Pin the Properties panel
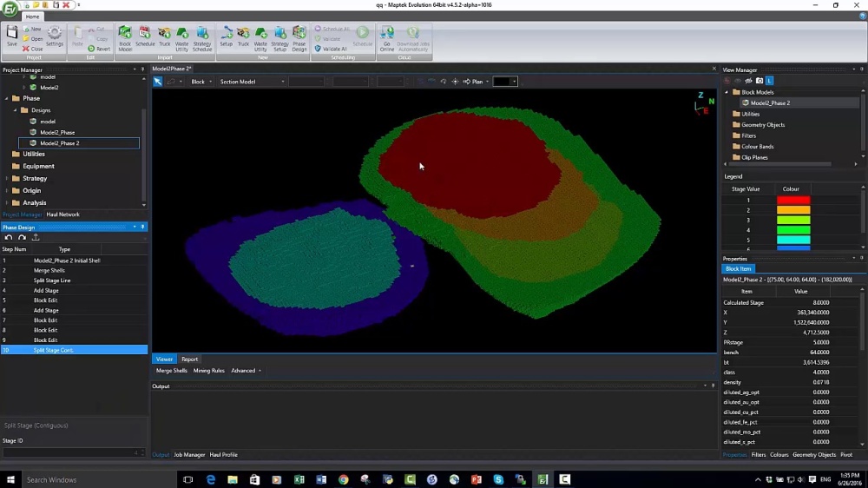 click(861, 258)
